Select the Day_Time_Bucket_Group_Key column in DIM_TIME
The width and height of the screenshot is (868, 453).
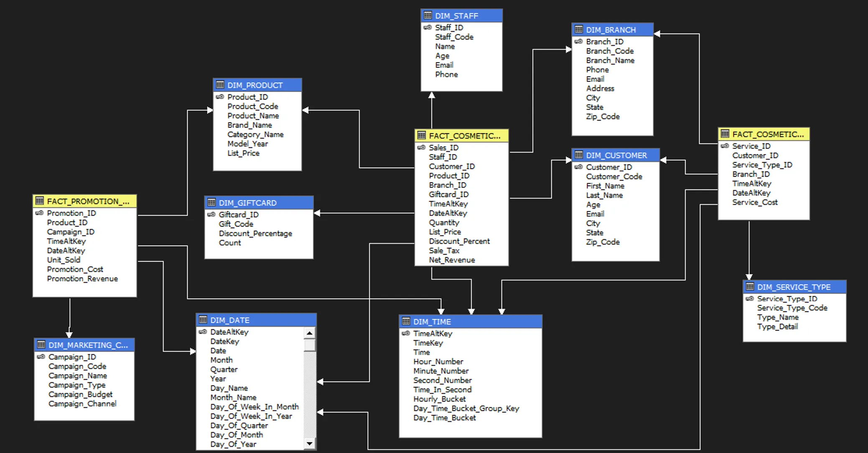coord(466,408)
